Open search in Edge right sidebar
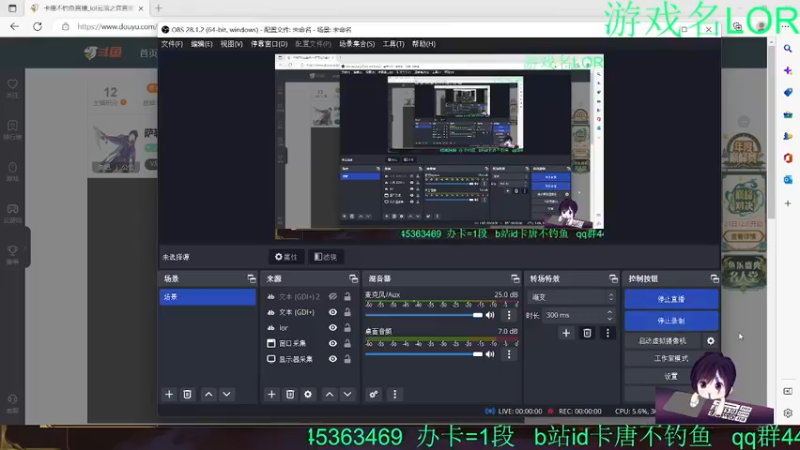Image resolution: width=800 pixels, height=450 pixels. coord(788,48)
